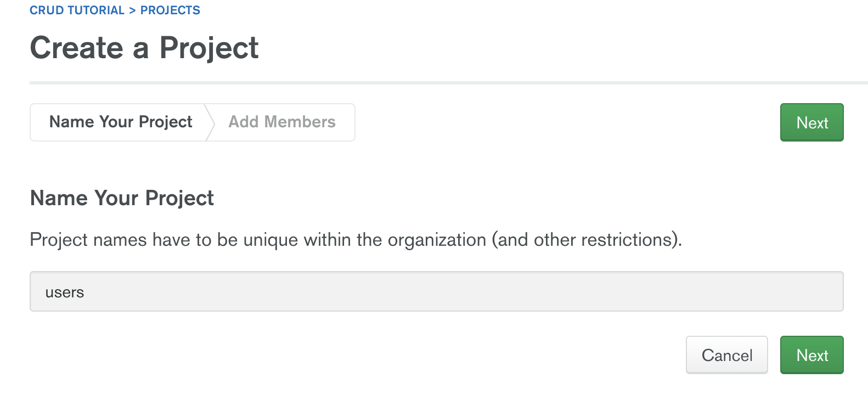The image size is (868, 395).
Task: Click the word "organization" in the description
Action: coord(437,240)
